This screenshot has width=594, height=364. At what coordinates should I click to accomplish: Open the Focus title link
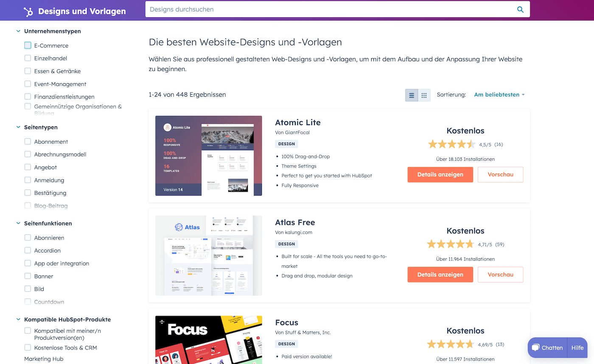[x=287, y=322]
